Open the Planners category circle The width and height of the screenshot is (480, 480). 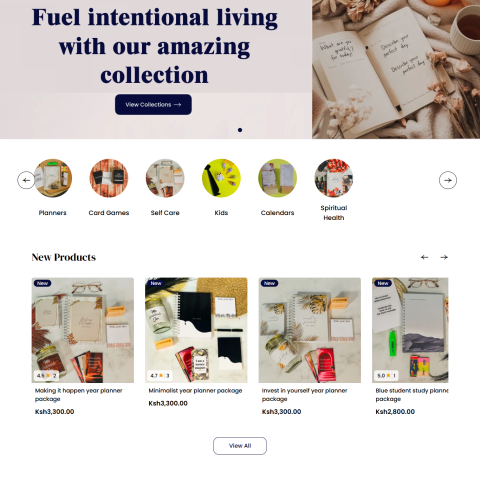point(53,178)
